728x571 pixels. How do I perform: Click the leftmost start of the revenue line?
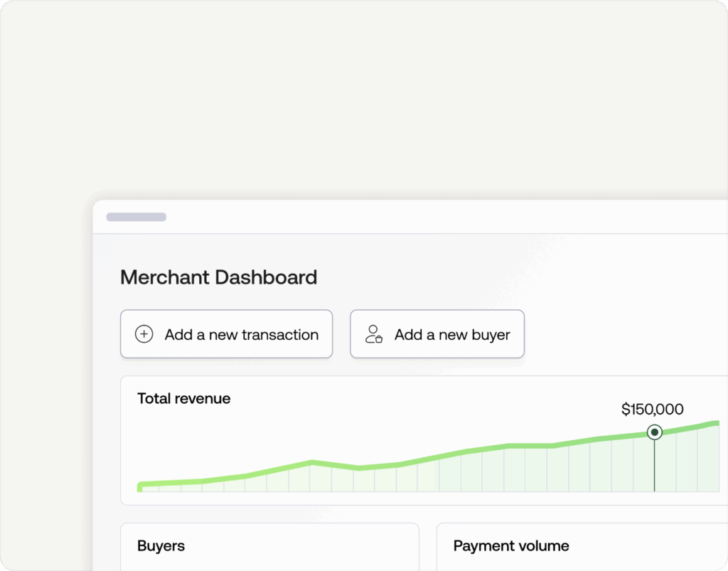[x=141, y=486]
